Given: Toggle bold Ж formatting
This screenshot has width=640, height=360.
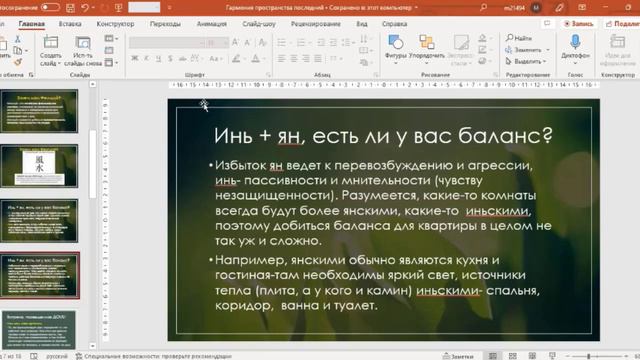Looking at the screenshot, I should [x=134, y=59].
